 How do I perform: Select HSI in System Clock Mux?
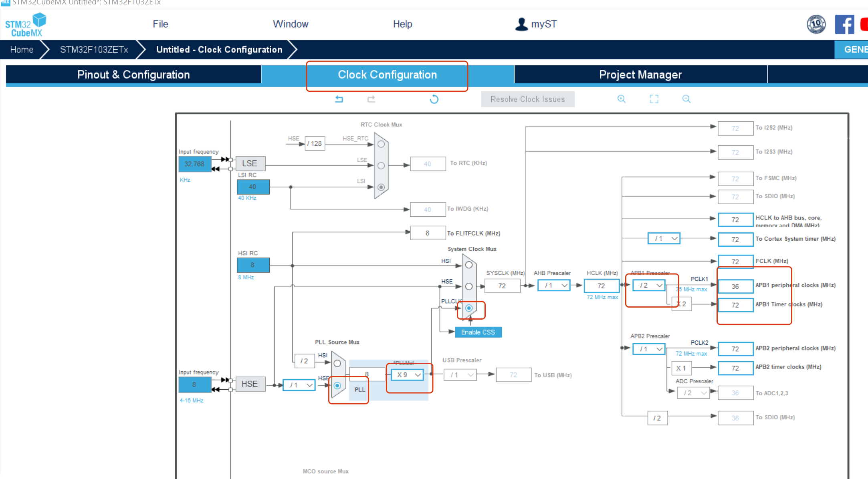click(469, 265)
